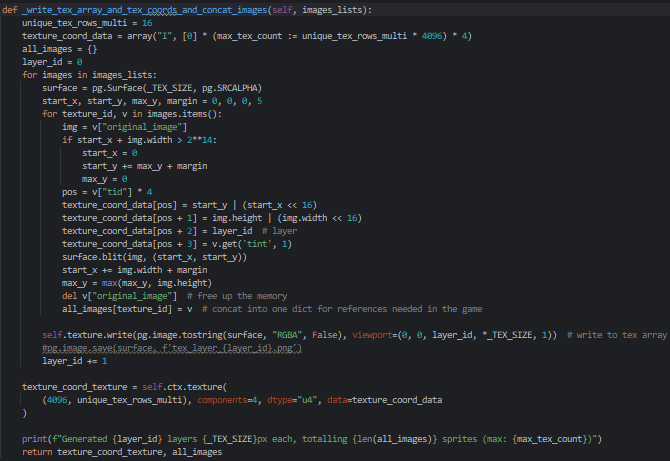Image resolution: width=670 pixels, height=461 pixels.
Task: Click the 'viewport=' keyword argument
Action: point(374,335)
